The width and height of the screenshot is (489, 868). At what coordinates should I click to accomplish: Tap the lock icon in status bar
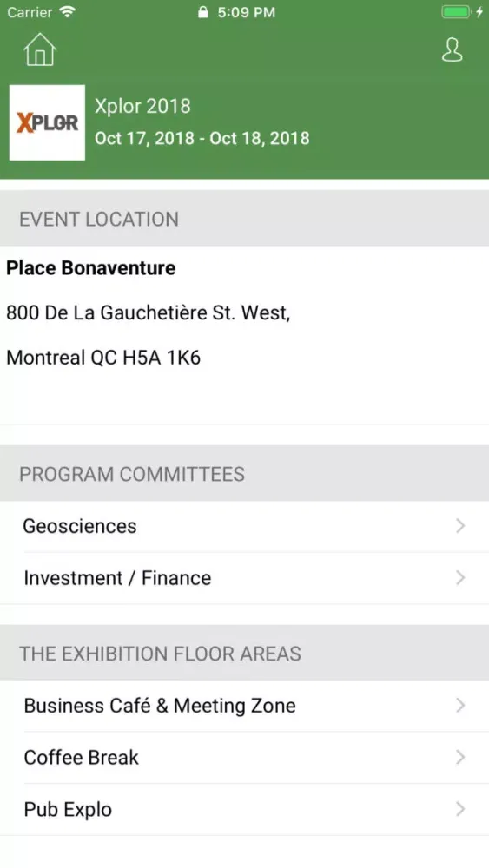coord(203,12)
